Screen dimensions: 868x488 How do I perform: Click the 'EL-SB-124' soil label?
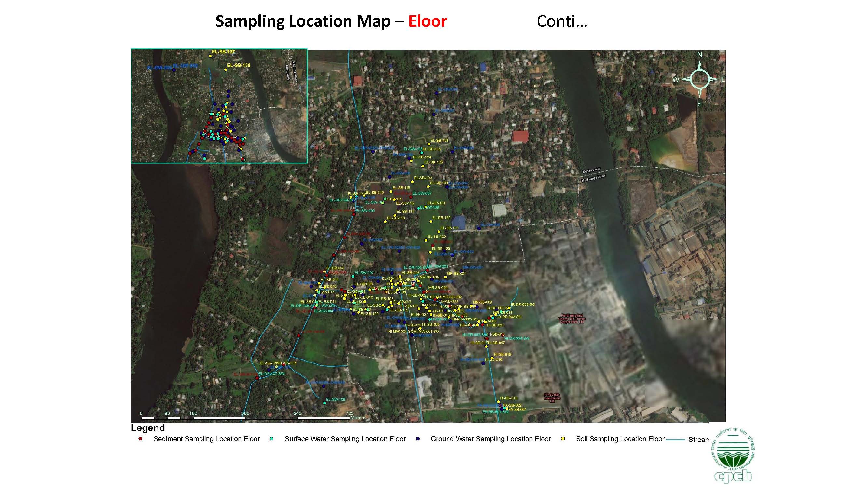(x=422, y=157)
